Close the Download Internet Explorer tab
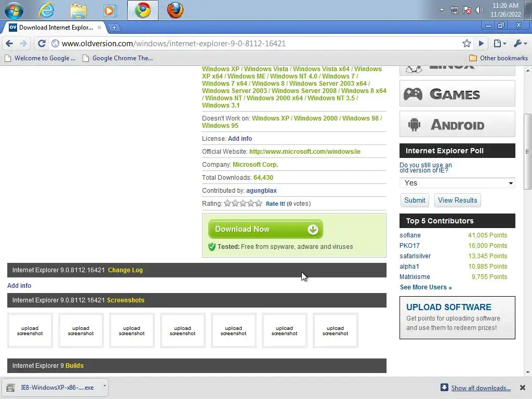The height and width of the screenshot is (399, 532). pos(99,28)
